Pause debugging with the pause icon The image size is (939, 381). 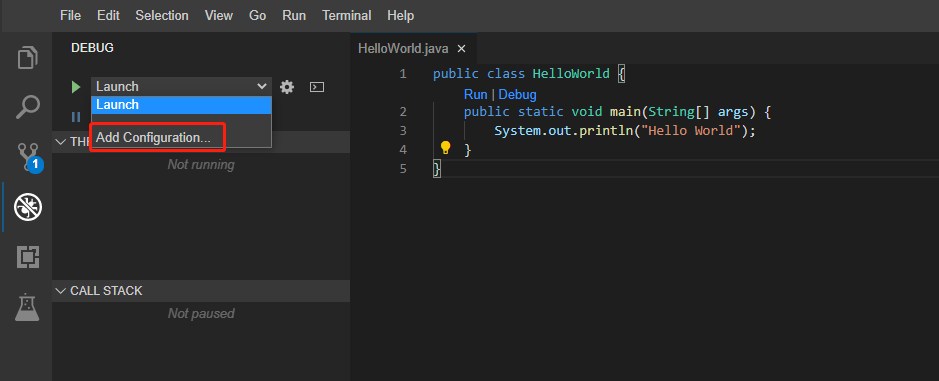(x=76, y=117)
